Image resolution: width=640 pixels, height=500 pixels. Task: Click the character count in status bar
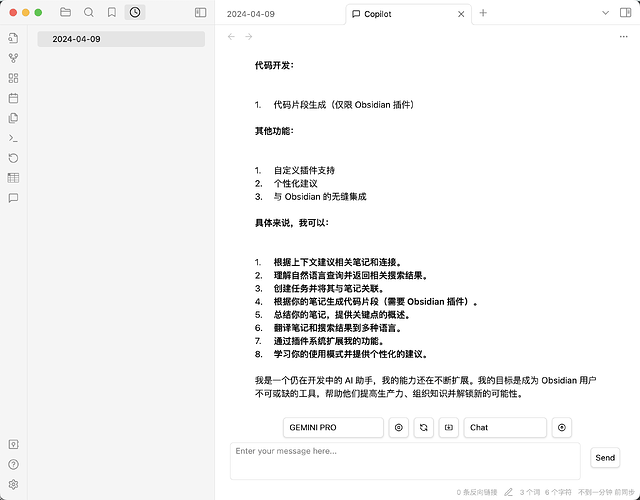click(x=558, y=492)
